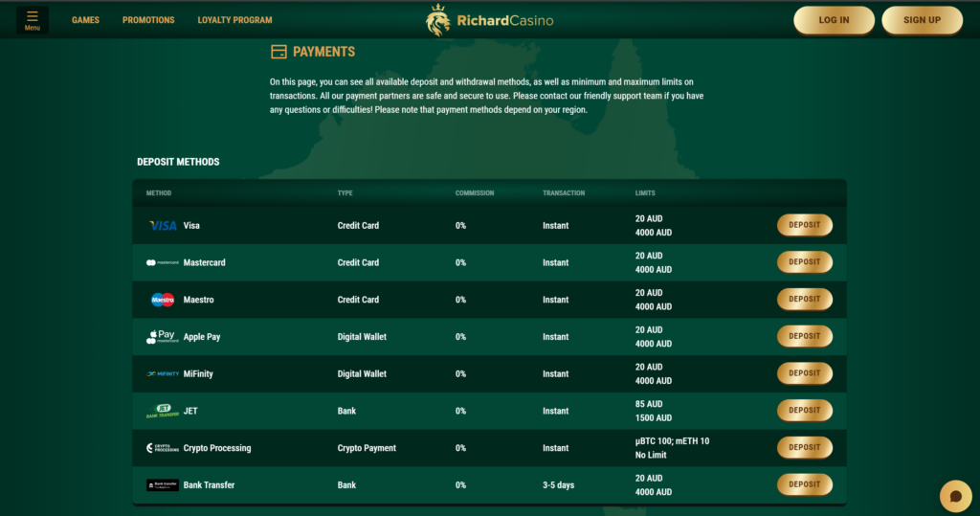The height and width of the screenshot is (516, 980).
Task: Select the Maestro method name text
Action: [x=198, y=300]
